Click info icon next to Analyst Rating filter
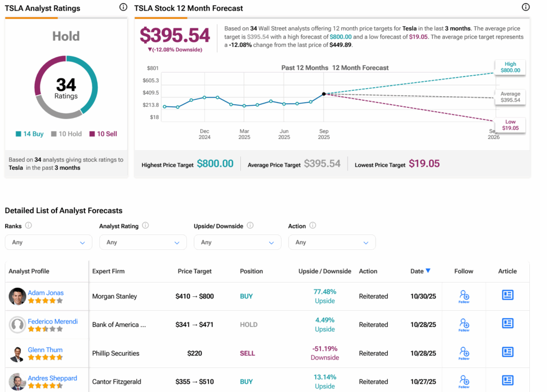Image resolution: width=547 pixels, height=392 pixels. click(x=145, y=226)
